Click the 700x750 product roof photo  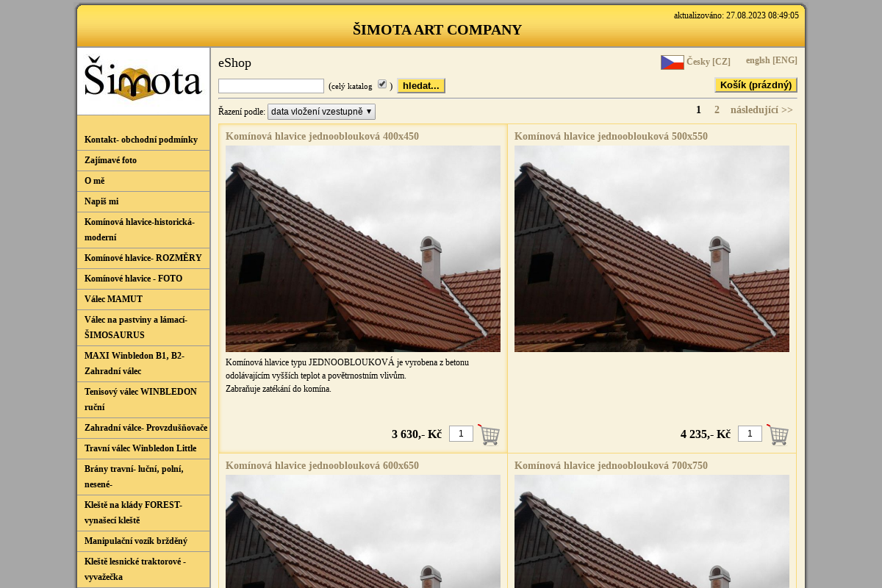tap(652, 531)
